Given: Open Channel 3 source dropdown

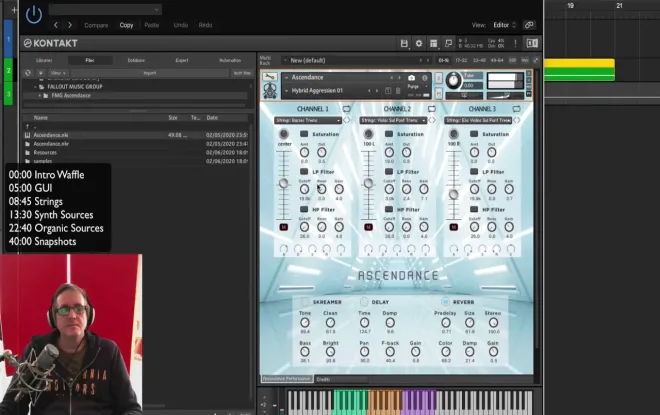Looking at the screenshot, I should tap(478, 120).
